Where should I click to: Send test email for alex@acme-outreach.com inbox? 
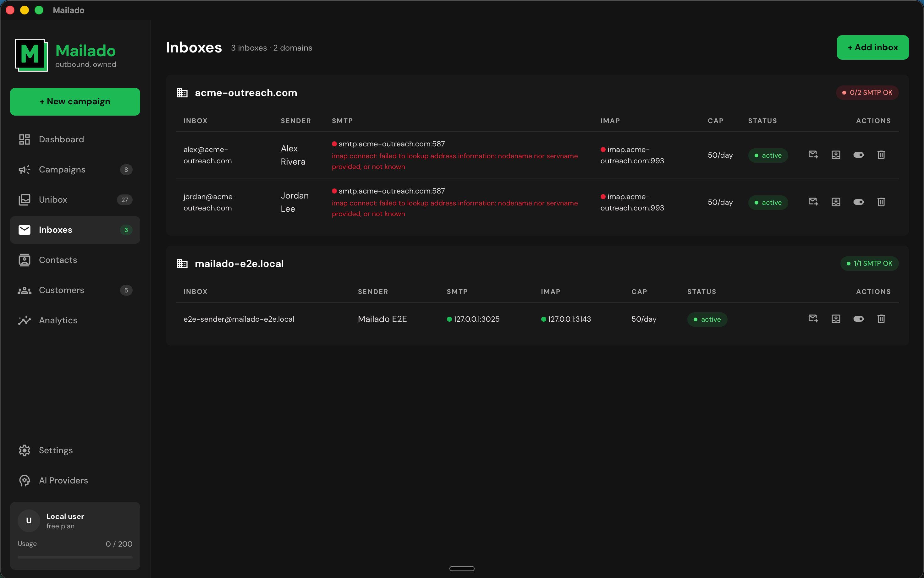tap(813, 155)
